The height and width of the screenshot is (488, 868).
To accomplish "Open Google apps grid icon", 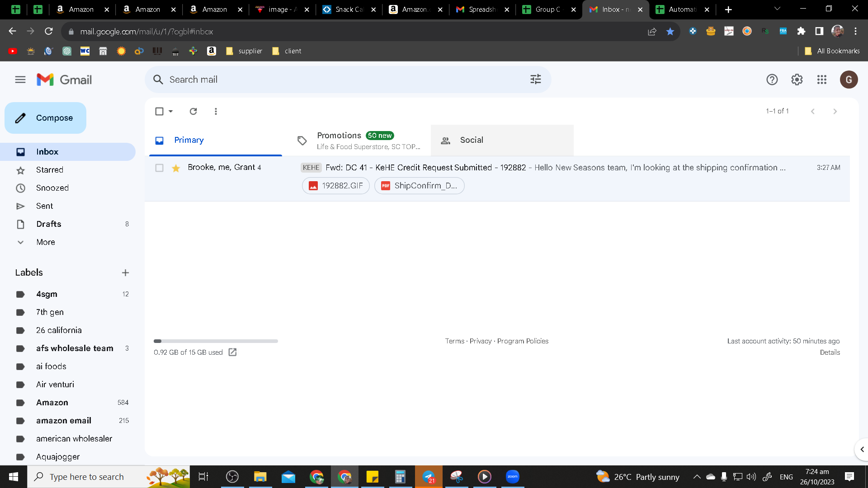I will [x=822, y=80].
